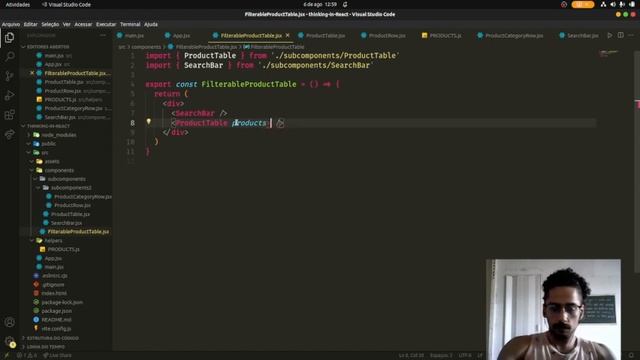Open the Seleção menu
The height and width of the screenshot is (360, 640).
tap(50, 24)
